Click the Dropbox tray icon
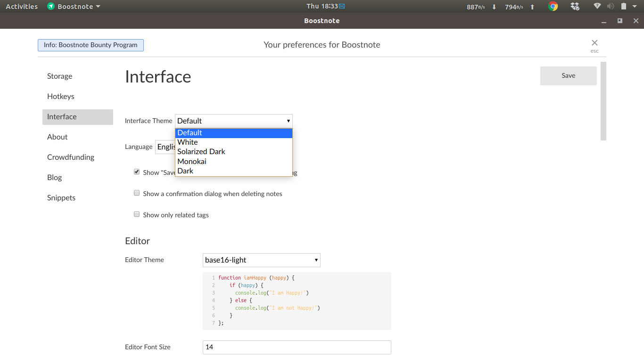Viewport: 644px width, 362px height. (x=575, y=6)
